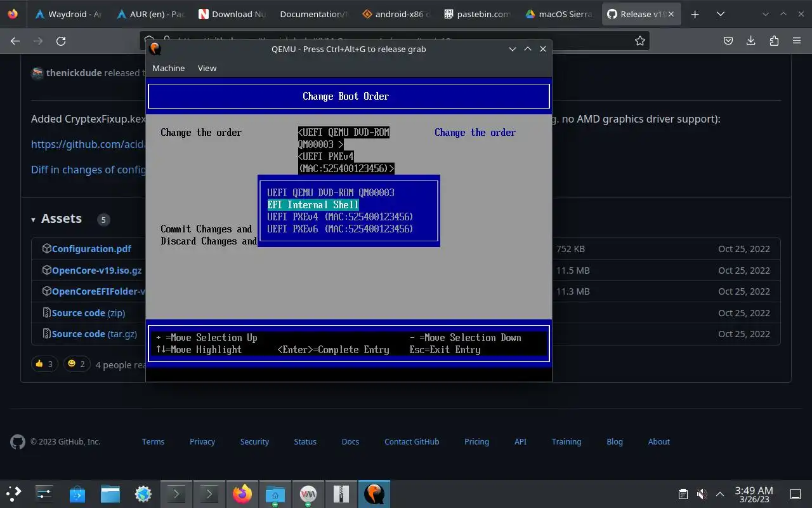This screenshot has height=508, width=812.
Task: Download OpenCore-v19.iso.gz asset
Action: [x=96, y=271]
